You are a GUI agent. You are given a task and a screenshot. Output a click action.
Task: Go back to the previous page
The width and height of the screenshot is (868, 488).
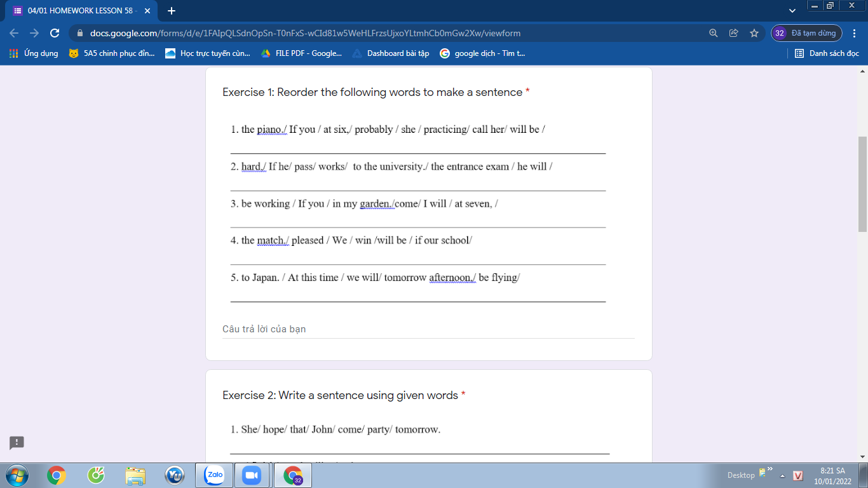[14, 33]
